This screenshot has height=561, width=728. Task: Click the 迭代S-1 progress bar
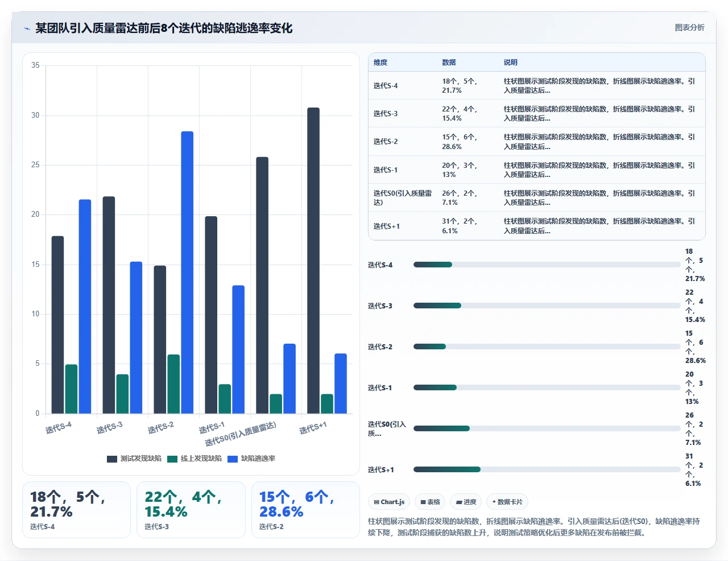point(547,387)
